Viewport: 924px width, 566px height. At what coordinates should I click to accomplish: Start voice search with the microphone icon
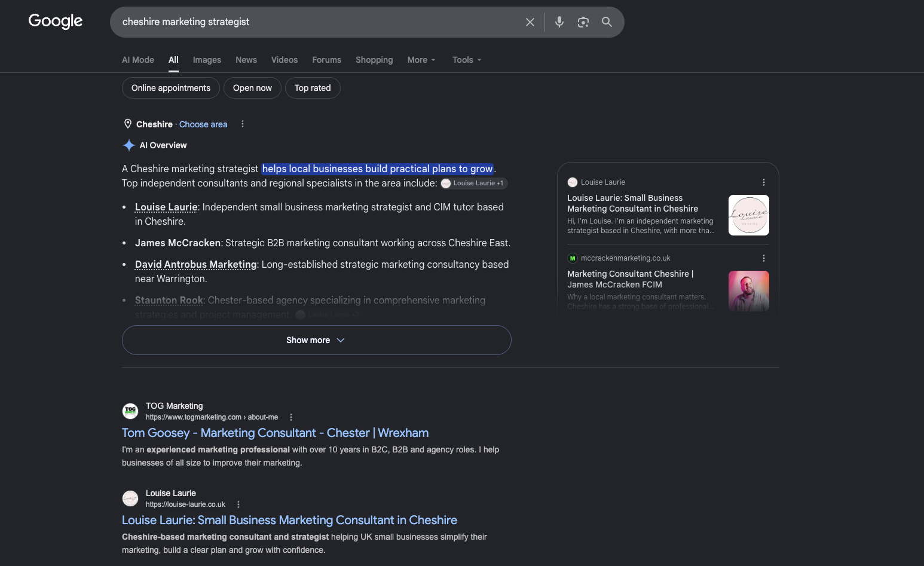point(559,22)
